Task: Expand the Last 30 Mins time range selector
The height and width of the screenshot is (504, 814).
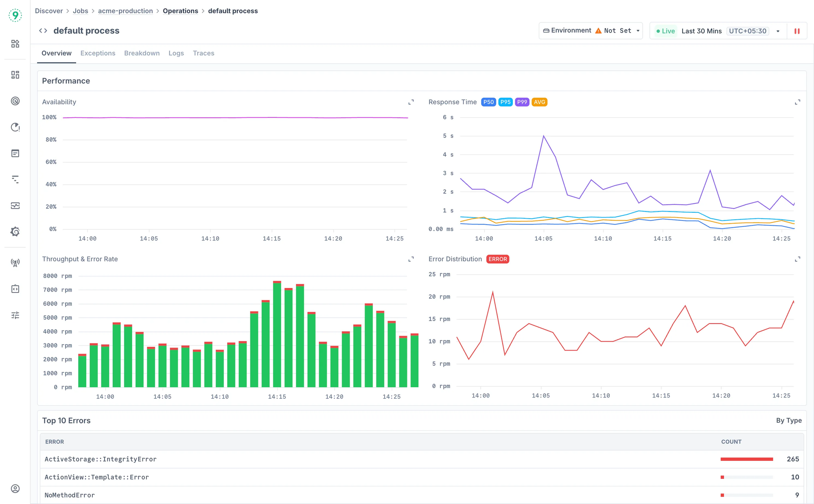Action: click(702, 31)
